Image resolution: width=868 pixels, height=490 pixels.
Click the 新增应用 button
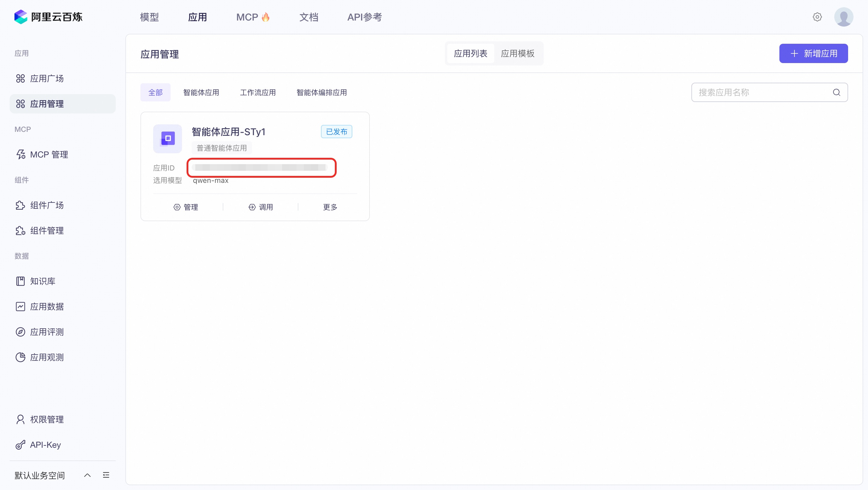coord(813,54)
